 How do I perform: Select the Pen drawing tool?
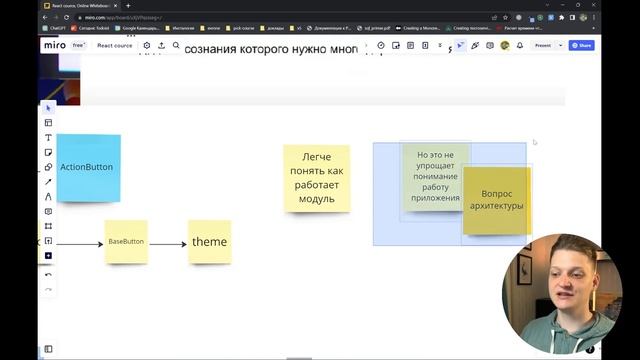pyautogui.click(x=48, y=197)
